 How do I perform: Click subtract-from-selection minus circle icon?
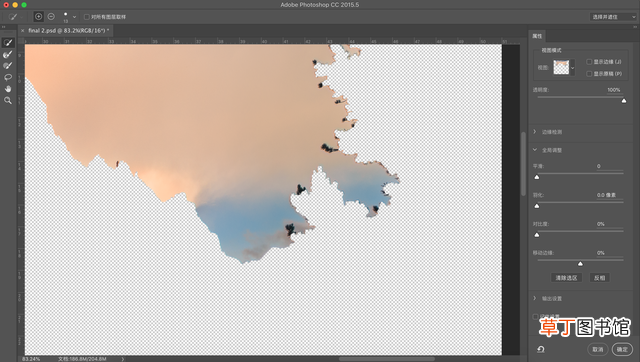pos(51,17)
